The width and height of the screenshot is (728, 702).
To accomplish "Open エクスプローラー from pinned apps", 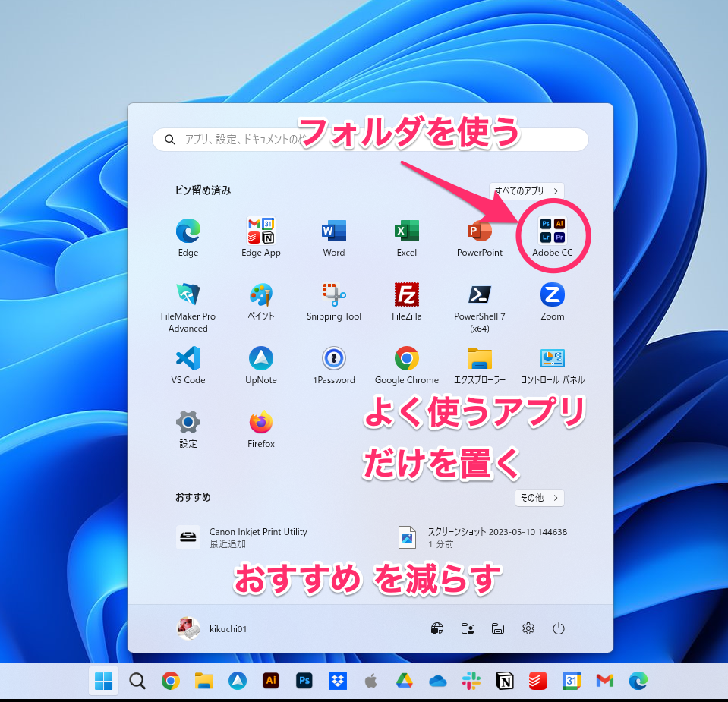I will point(480,365).
